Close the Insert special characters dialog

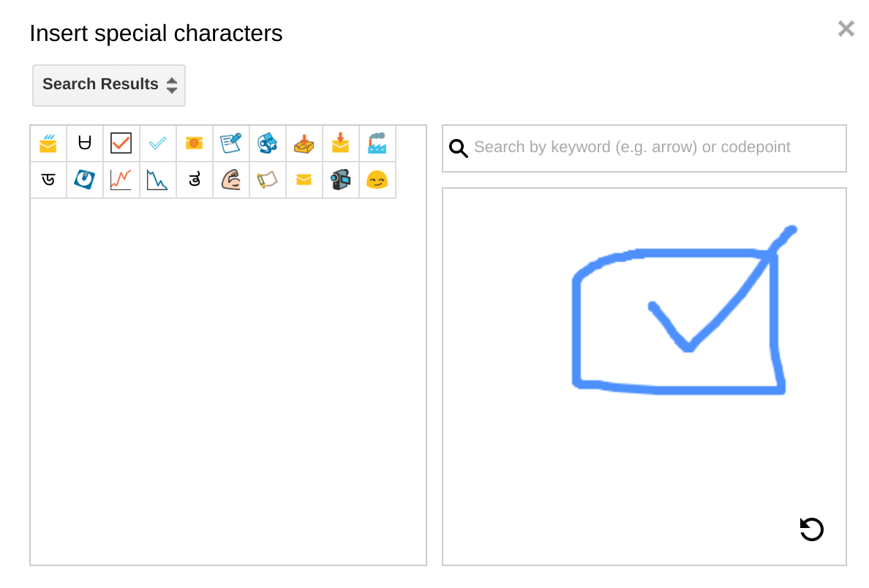coord(846,29)
